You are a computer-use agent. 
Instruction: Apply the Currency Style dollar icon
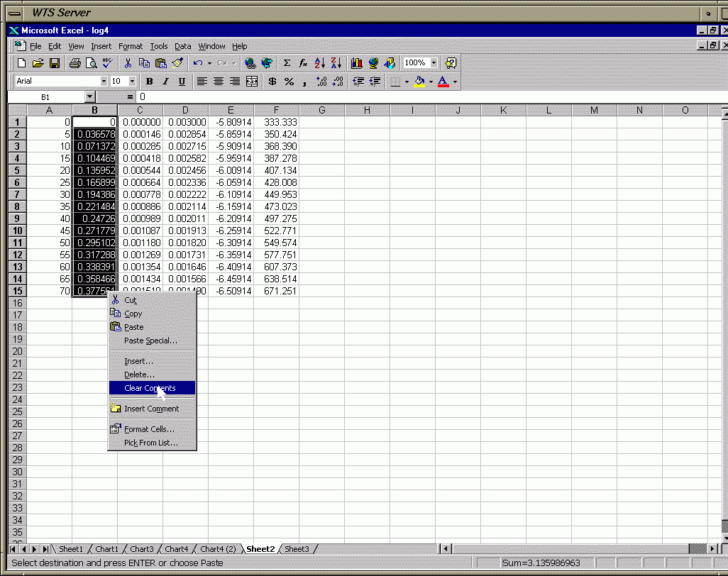pos(272,82)
